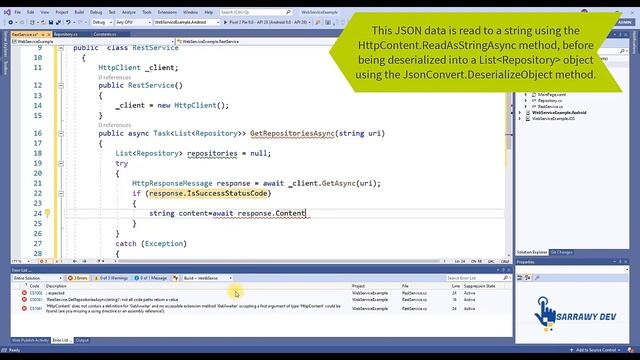Click the error indicator in editor bottom bar
This screenshot has width=640, height=360.
pyautogui.click(x=44, y=261)
